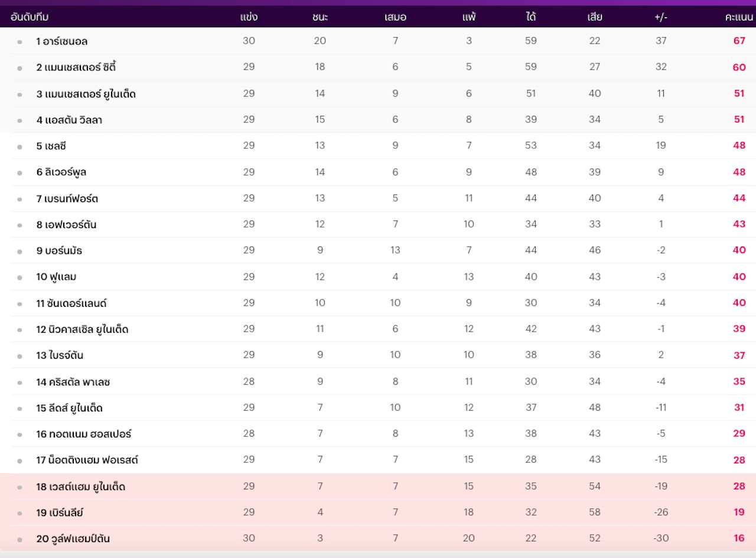Image resolution: width=756 pixels, height=558 pixels.
Task: Click the bullet dot next to เชลซี
Action: pos(19,147)
